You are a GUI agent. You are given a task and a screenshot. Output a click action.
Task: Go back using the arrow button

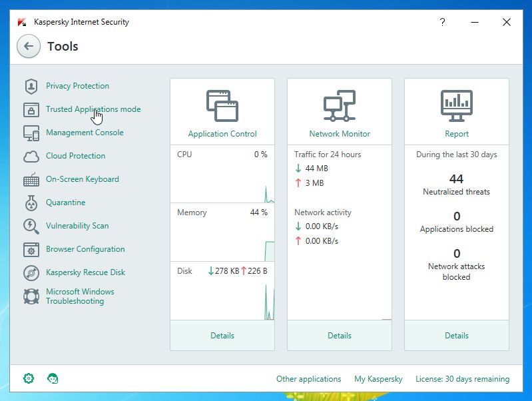pos(28,46)
